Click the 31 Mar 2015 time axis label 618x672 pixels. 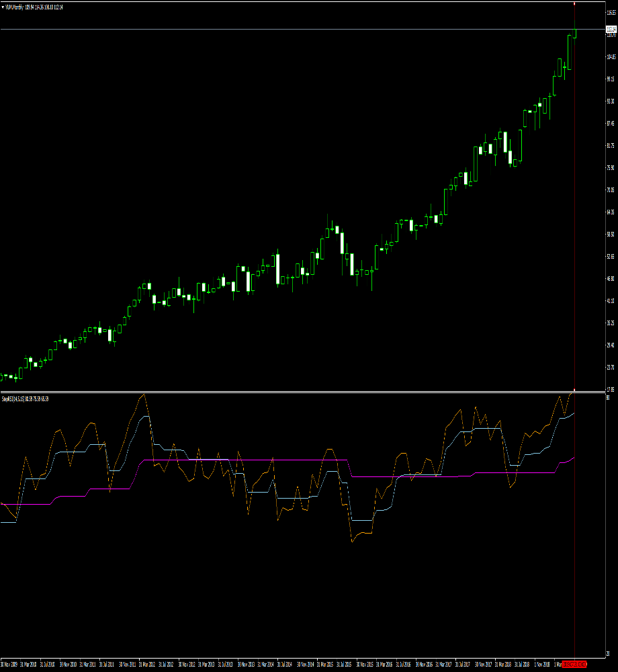point(326,664)
